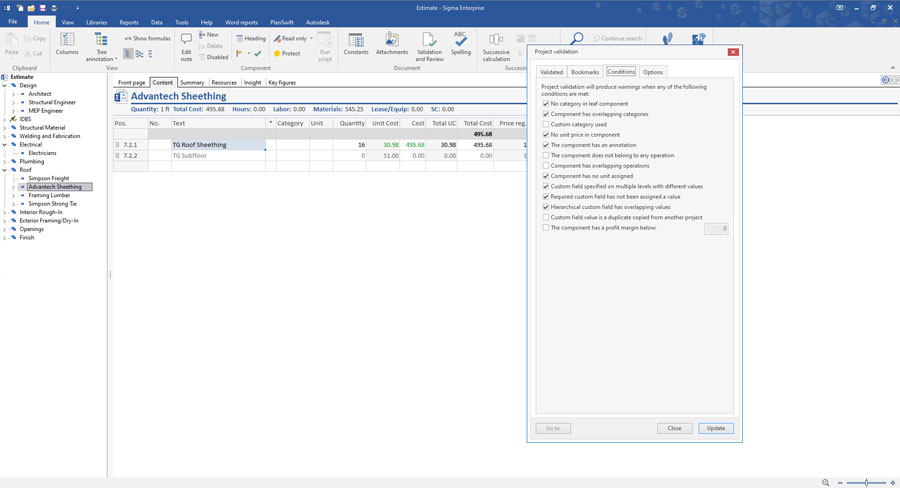
Task: Expand the Framing Lumber node
Action: [14, 196]
